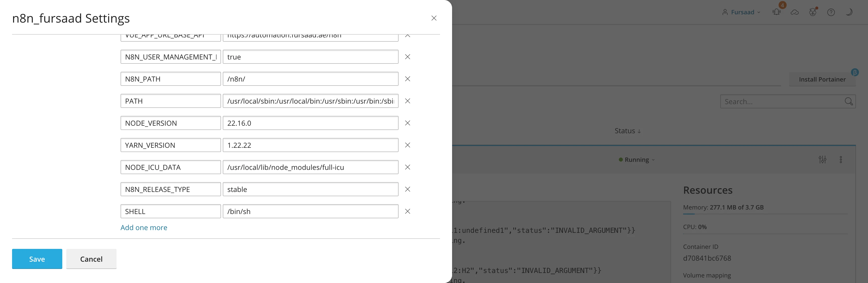Open the help question mark icon

831,12
